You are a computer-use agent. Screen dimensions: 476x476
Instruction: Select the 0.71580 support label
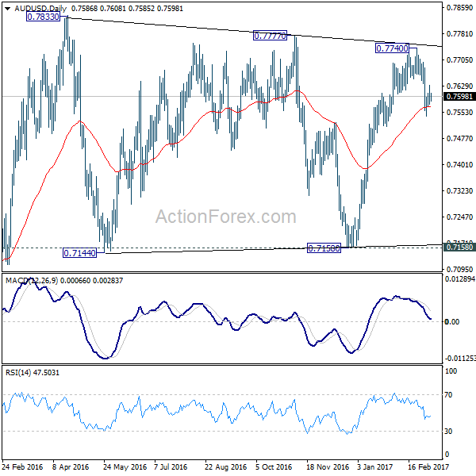(x=324, y=248)
